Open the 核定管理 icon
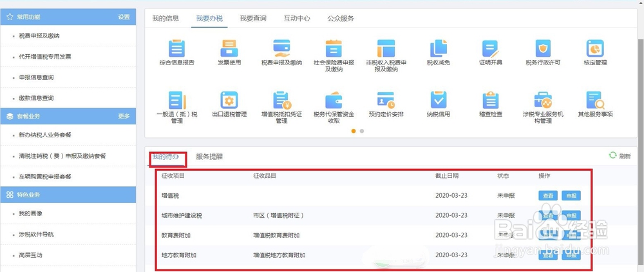 coord(595,48)
